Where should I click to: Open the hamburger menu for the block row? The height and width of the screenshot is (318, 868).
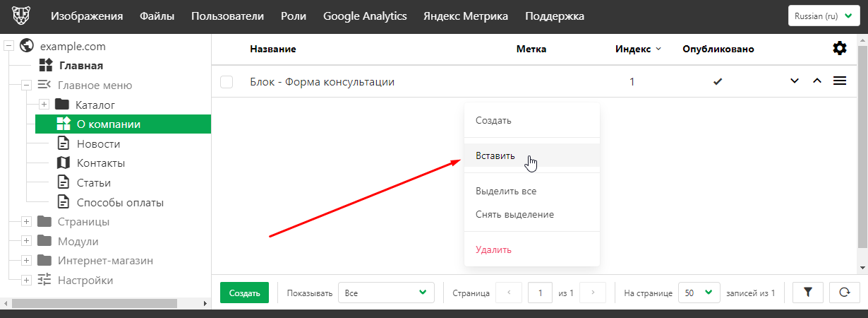pyautogui.click(x=840, y=81)
